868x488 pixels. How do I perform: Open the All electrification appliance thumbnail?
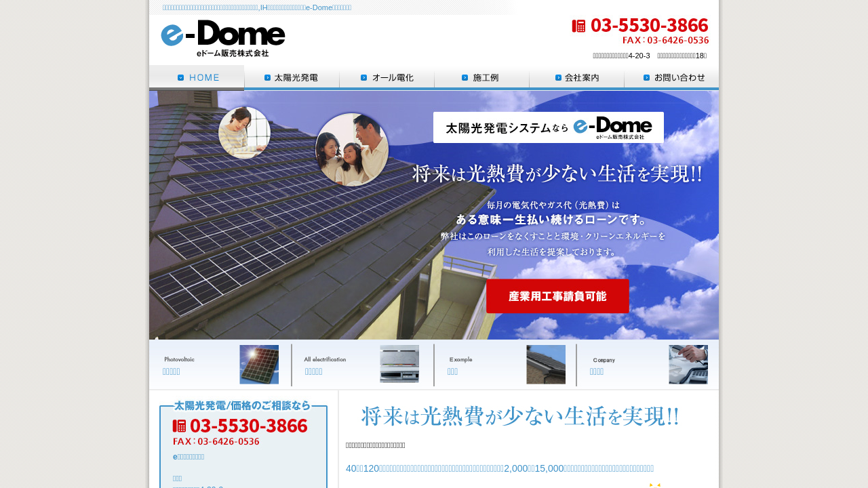399,365
